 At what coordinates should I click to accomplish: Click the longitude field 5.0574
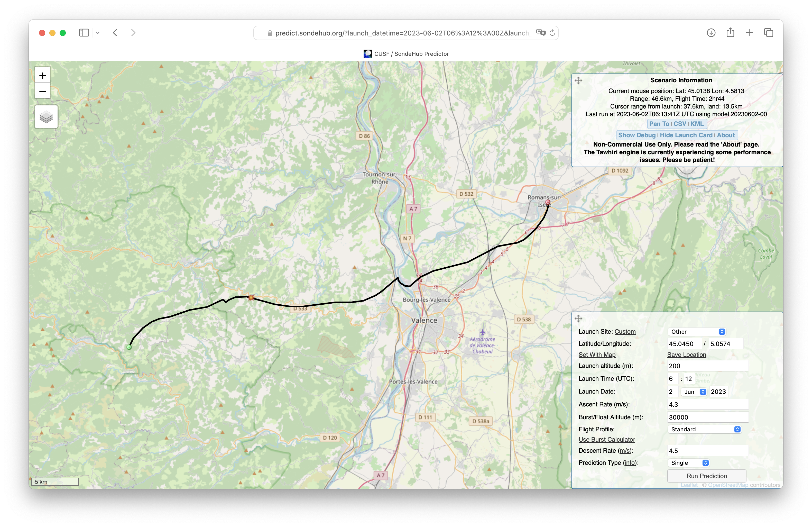click(726, 344)
